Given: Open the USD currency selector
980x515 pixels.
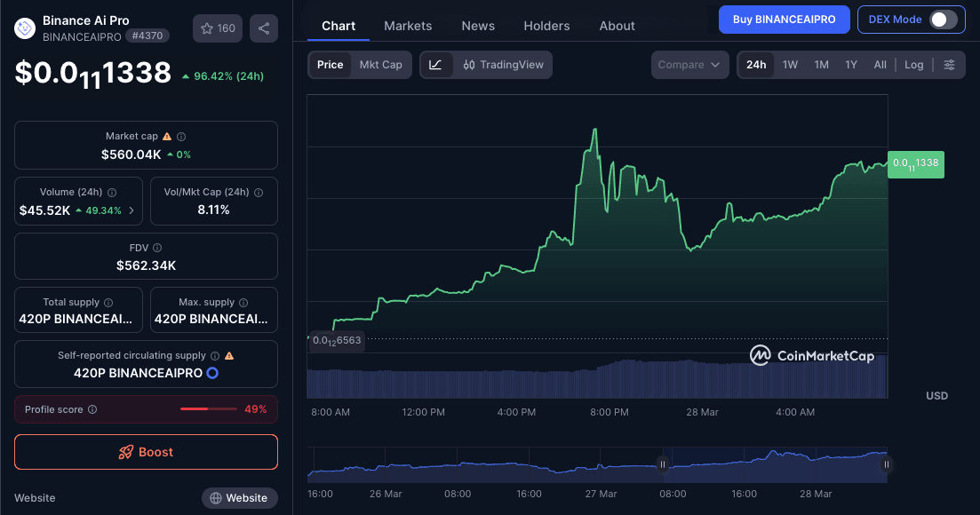Looking at the screenshot, I should [x=936, y=395].
